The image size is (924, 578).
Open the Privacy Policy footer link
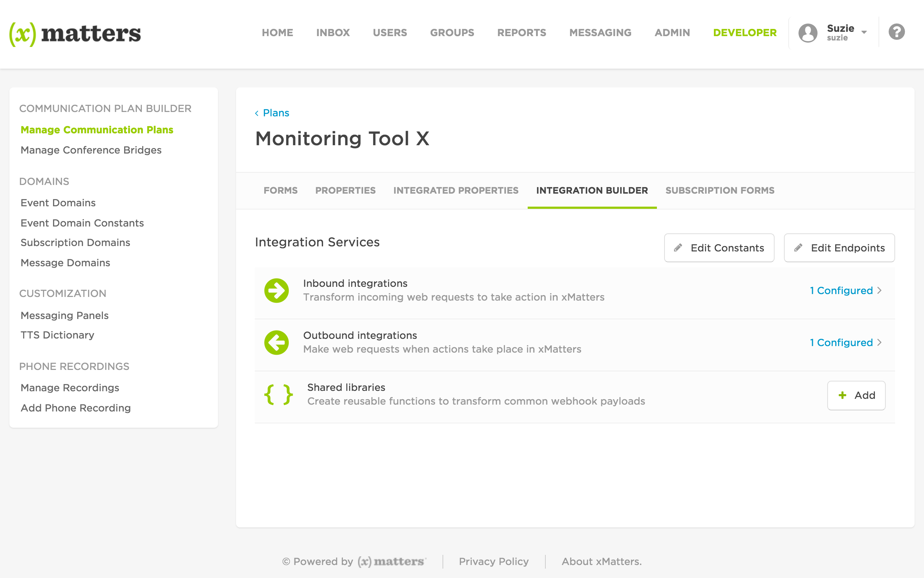pos(494,561)
